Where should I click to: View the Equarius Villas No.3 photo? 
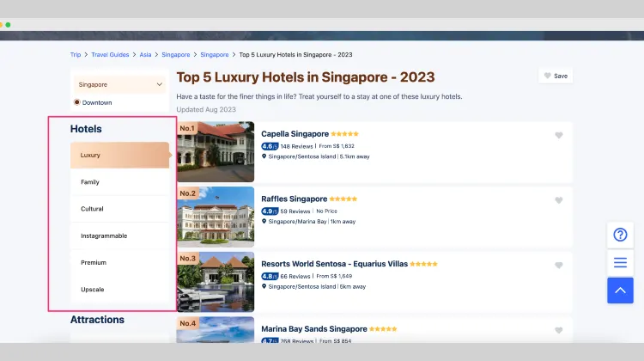216,282
